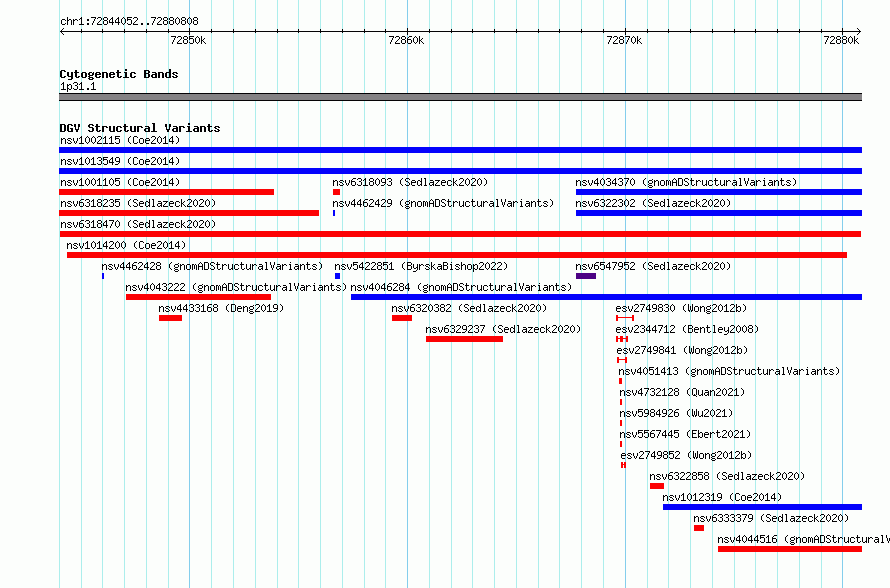The image size is (890, 588).
Task: Click the 72860k ruler tick label
Action: [406, 40]
